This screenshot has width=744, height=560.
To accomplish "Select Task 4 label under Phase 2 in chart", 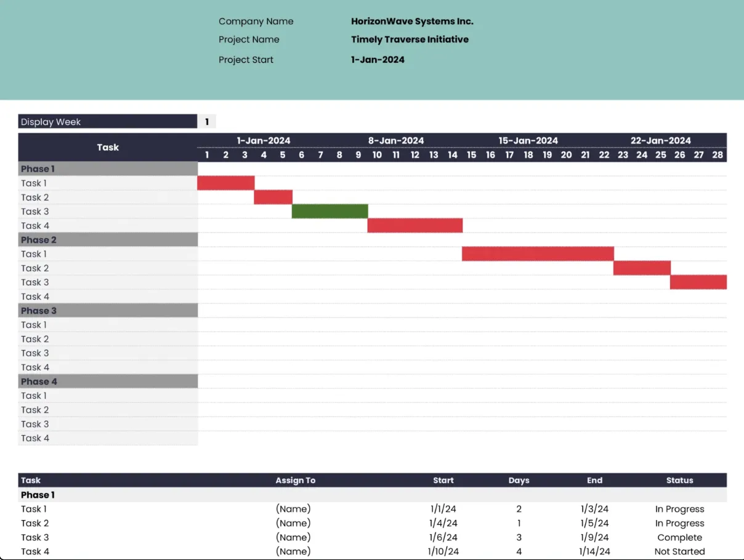I will point(35,296).
